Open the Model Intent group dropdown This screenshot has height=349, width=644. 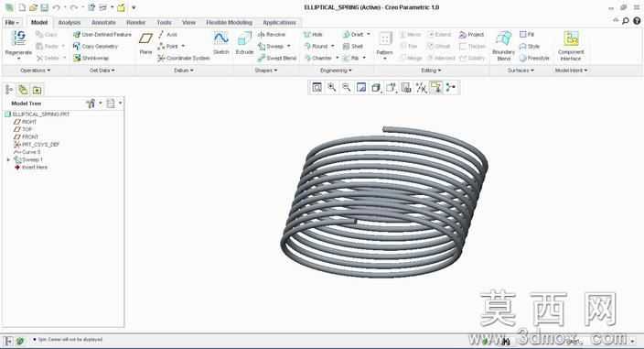click(x=572, y=71)
